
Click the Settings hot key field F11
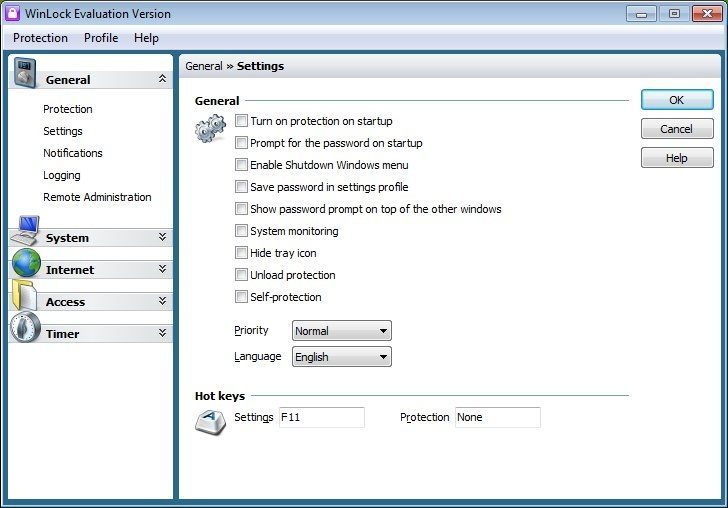coord(322,417)
